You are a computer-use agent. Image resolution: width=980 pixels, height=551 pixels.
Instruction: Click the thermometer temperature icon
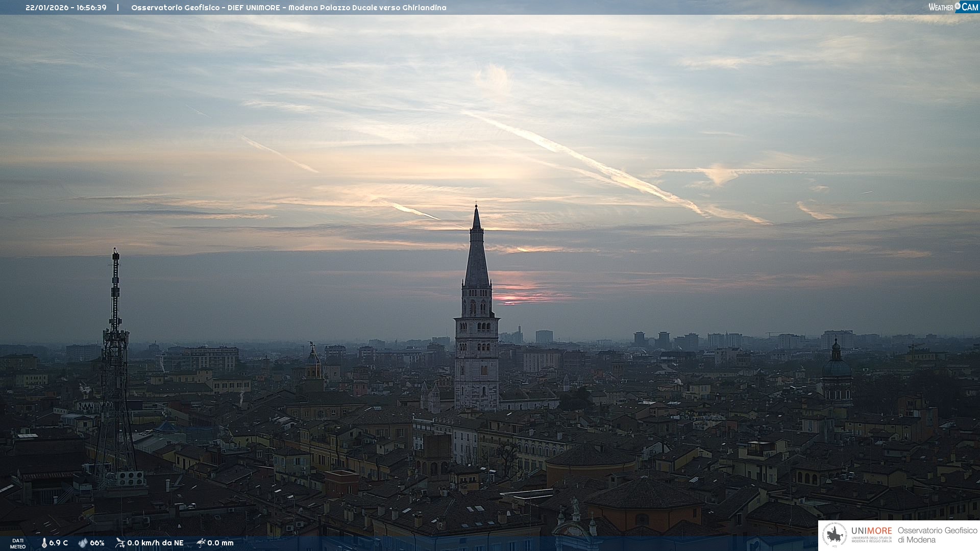click(x=44, y=543)
